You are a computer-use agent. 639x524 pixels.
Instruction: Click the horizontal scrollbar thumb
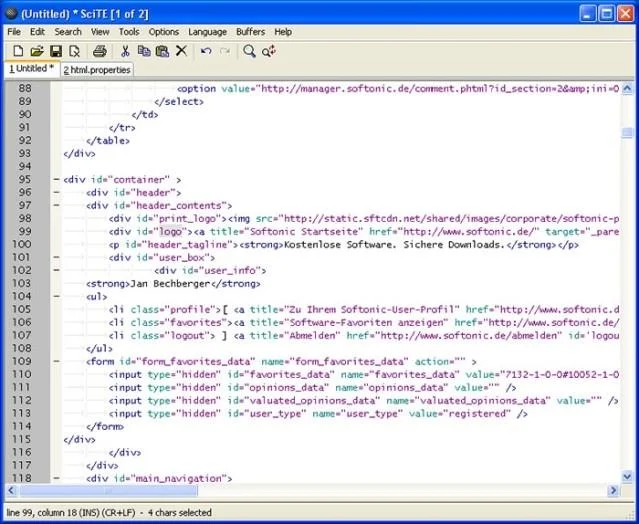pyautogui.click(x=108, y=491)
